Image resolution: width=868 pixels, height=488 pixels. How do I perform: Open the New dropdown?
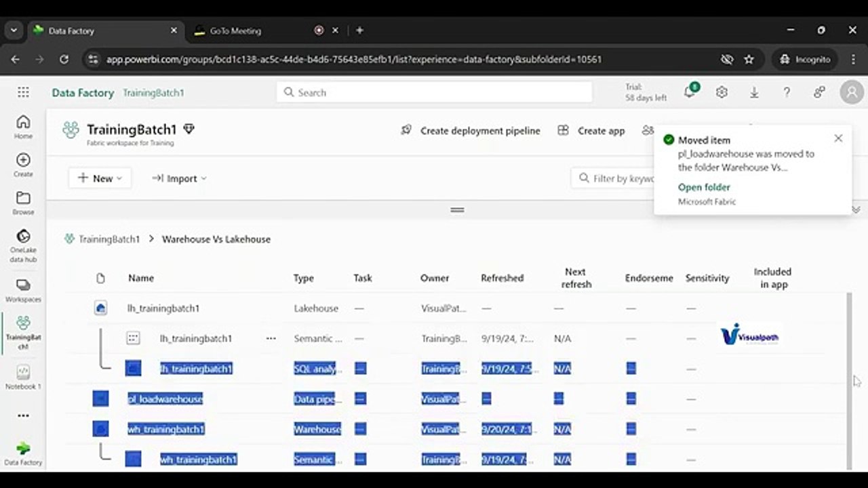100,178
